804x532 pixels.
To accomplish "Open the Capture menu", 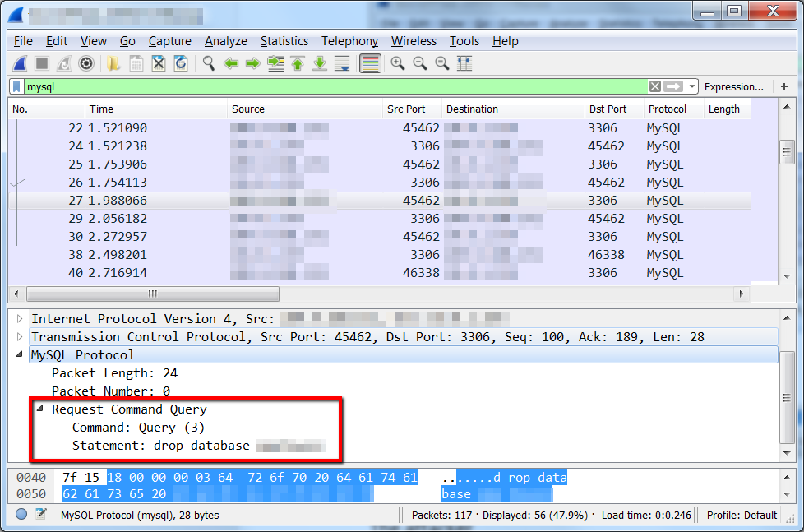I will (x=169, y=41).
